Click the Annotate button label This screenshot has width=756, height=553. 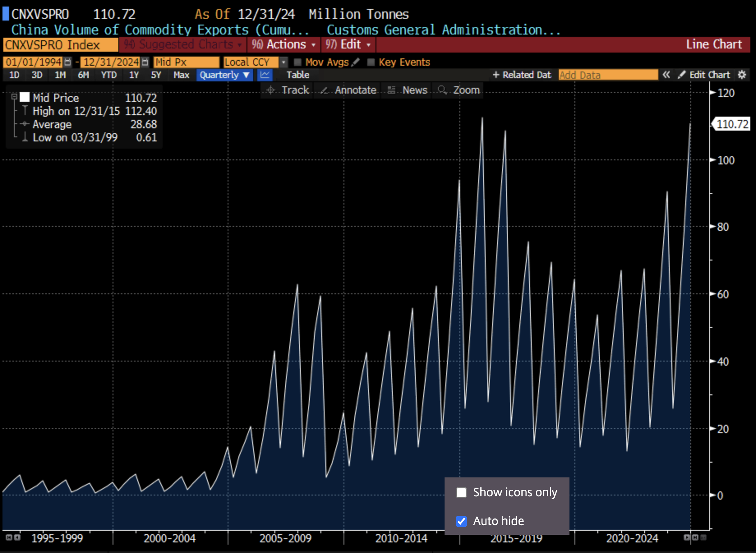[355, 90]
